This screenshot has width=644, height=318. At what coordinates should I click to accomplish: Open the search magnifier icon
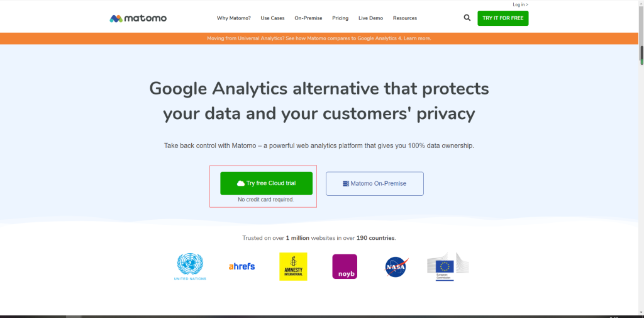(467, 18)
